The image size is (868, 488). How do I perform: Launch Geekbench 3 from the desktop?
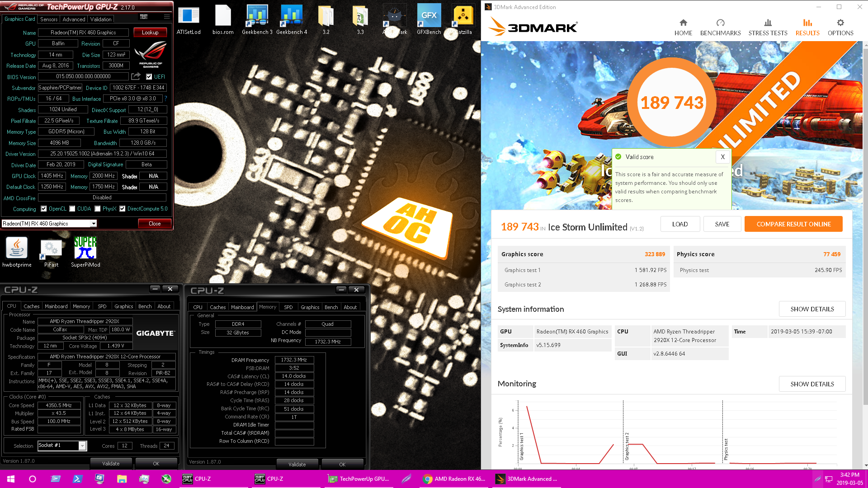click(257, 20)
